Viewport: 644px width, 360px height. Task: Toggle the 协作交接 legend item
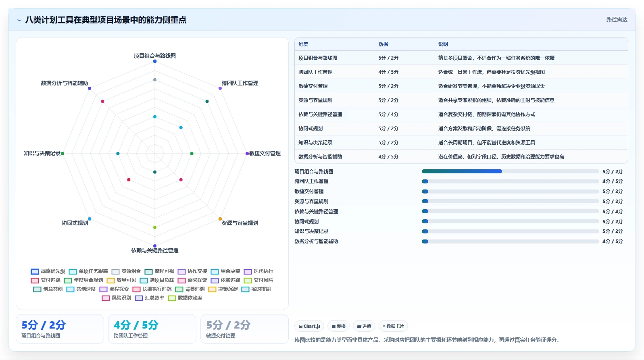[192, 271]
